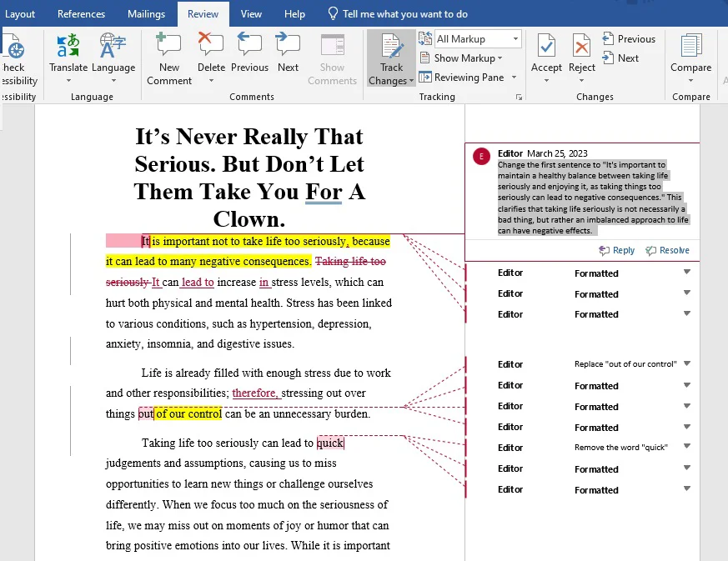This screenshot has width=728, height=561.
Task: Switch to the References tab
Action: coord(81,14)
